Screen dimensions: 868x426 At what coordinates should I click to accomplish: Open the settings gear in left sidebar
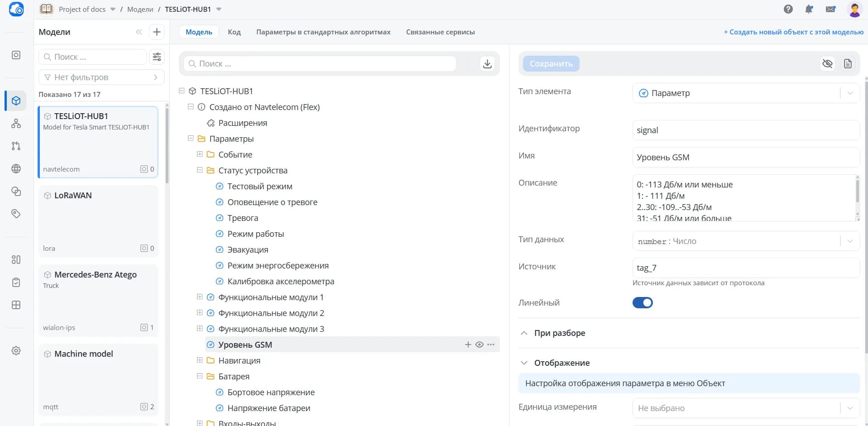click(x=16, y=350)
